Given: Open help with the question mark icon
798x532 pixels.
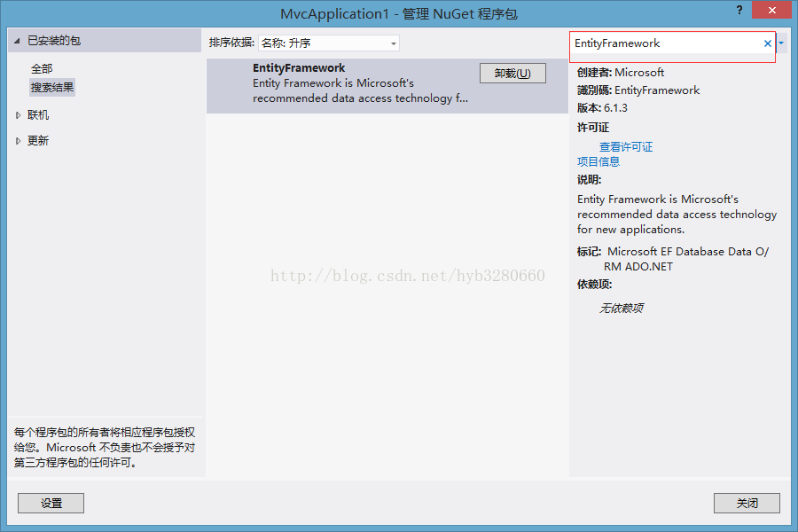Looking at the screenshot, I should (x=739, y=10).
